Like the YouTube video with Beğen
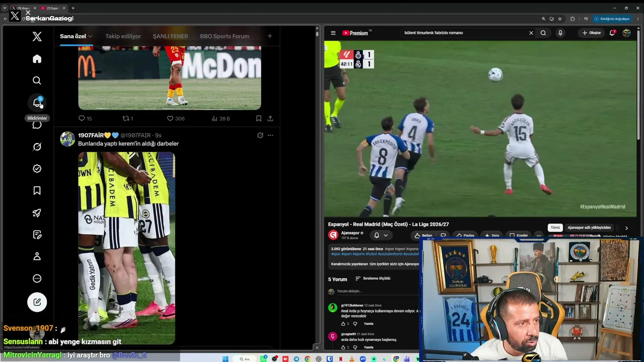This screenshot has height=362, width=644. 424,235
